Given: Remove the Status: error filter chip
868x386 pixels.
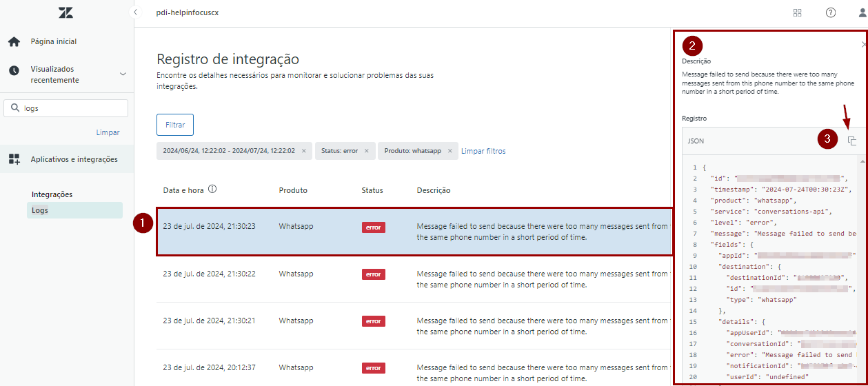Looking at the screenshot, I should [366, 151].
